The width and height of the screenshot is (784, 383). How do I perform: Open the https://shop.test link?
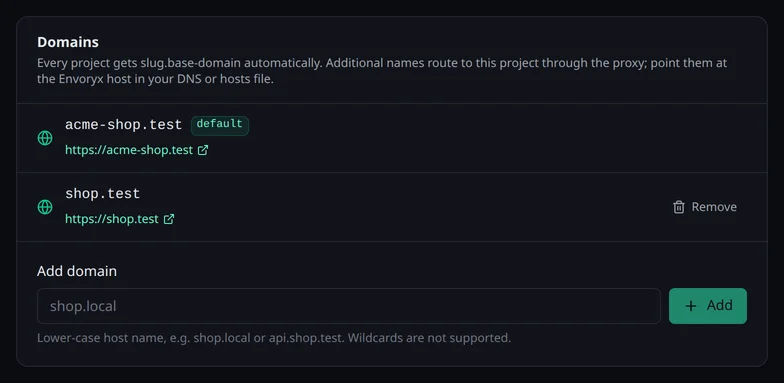point(112,219)
